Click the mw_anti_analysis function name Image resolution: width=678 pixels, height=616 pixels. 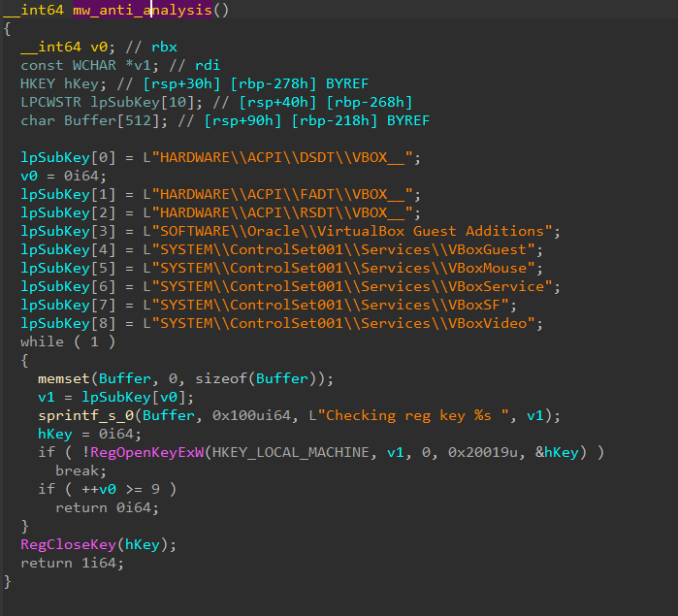point(143,10)
